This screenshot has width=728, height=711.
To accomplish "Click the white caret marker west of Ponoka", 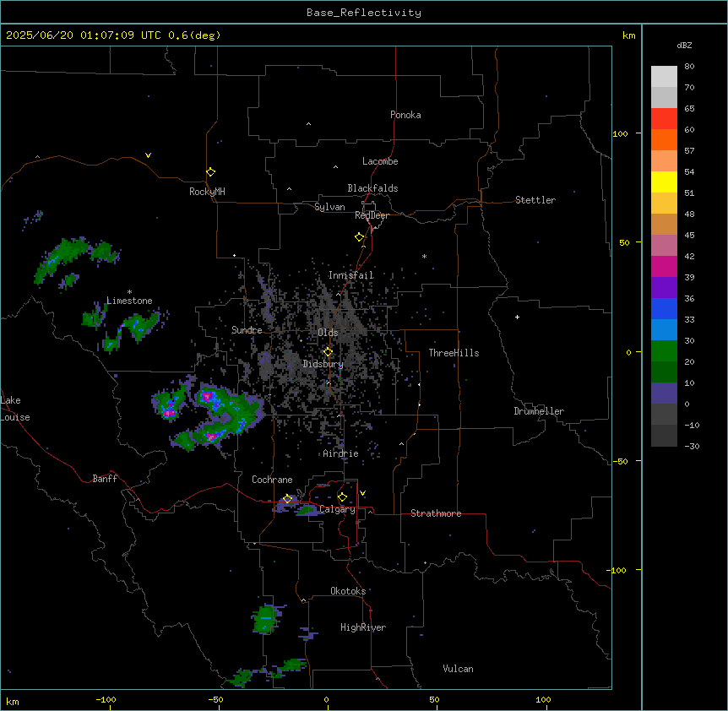I will click(x=308, y=124).
